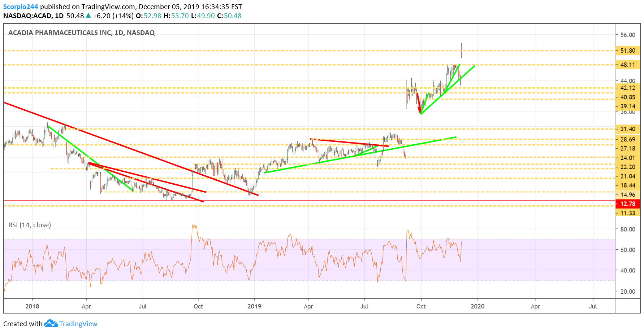The height and width of the screenshot is (333, 644).
Task: Click the 24.01 price level label
Action: pyautogui.click(x=628, y=158)
